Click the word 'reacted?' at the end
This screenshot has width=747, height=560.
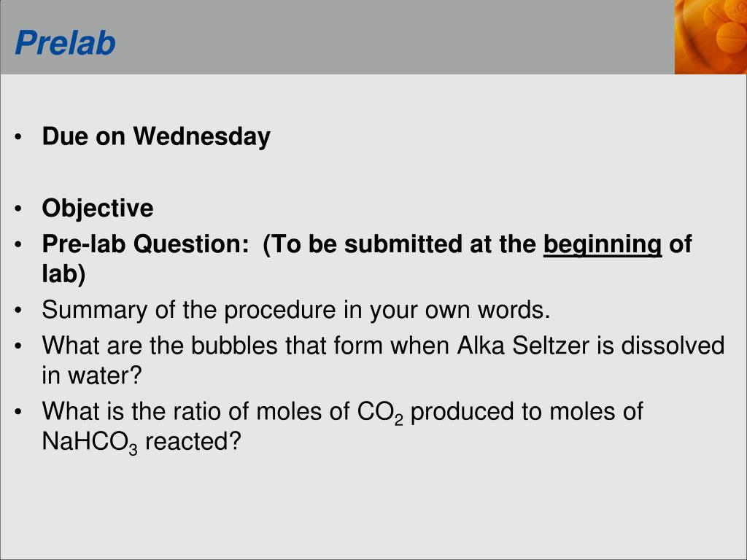tap(193, 441)
